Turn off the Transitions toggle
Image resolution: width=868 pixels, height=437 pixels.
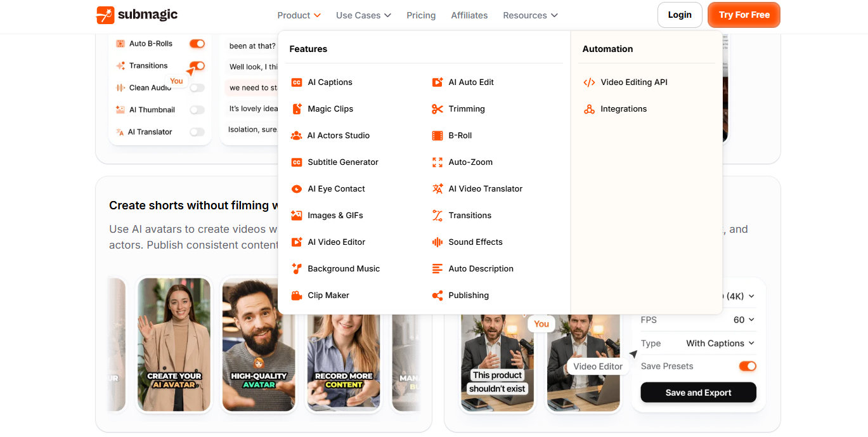click(197, 66)
